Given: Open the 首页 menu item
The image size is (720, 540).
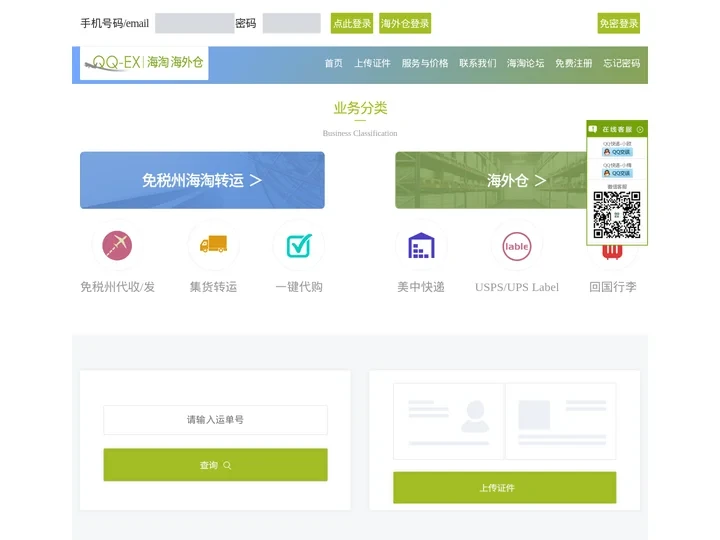Looking at the screenshot, I should click(x=333, y=63).
